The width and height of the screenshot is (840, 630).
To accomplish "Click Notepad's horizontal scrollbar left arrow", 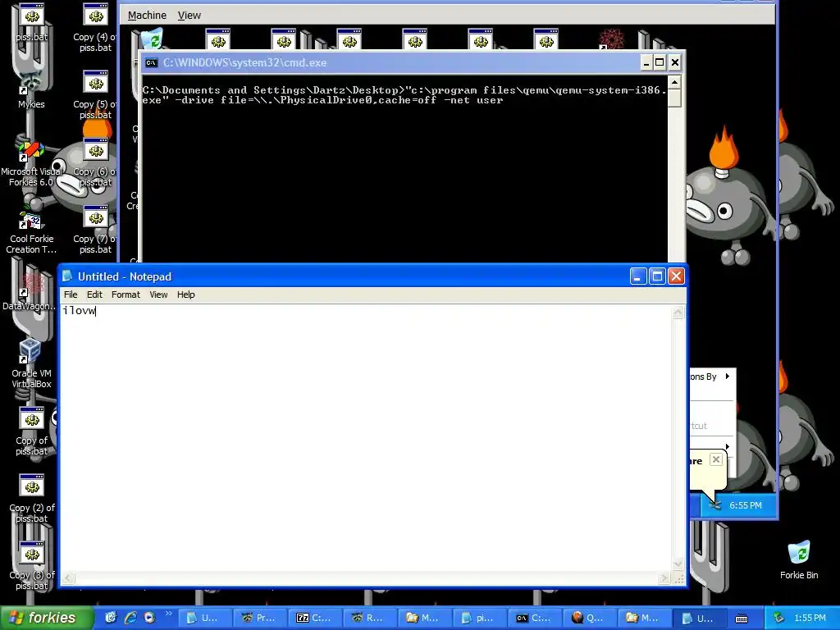I will [x=68, y=578].
